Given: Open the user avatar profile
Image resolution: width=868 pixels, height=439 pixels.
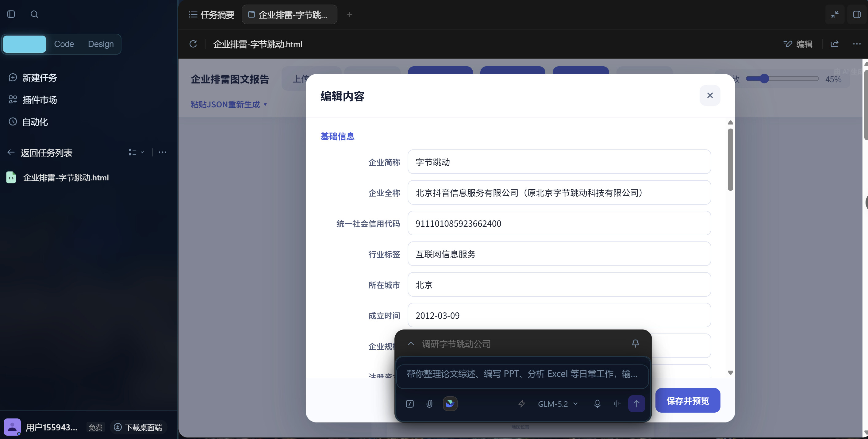Looking at the screenshot, I should (12, 427).
